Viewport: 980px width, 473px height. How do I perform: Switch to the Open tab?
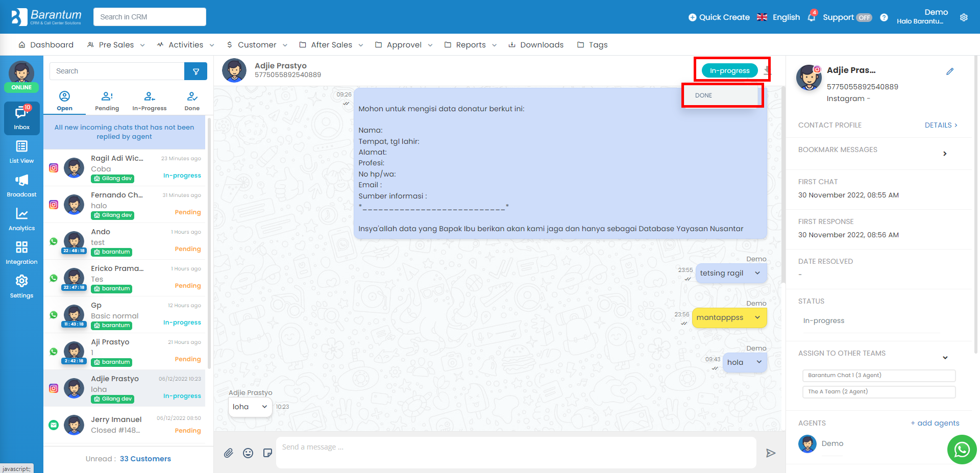click(64, 101)
